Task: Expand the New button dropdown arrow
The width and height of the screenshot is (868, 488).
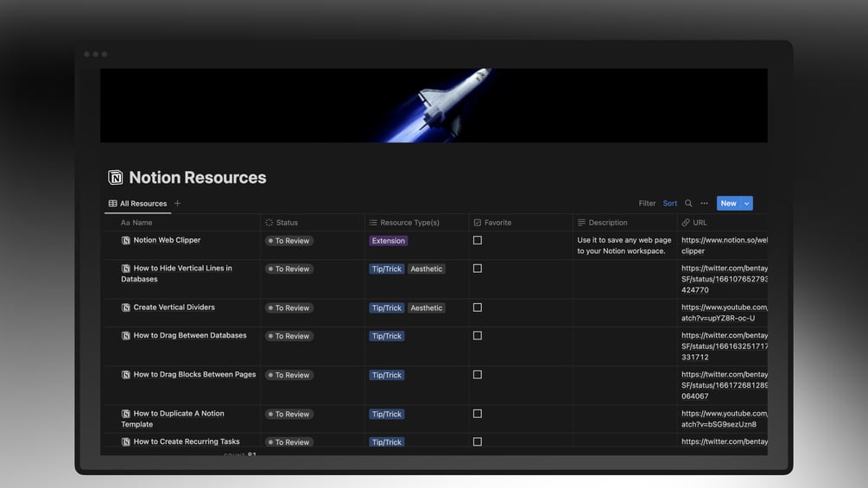Action: (x=747, y=204)
